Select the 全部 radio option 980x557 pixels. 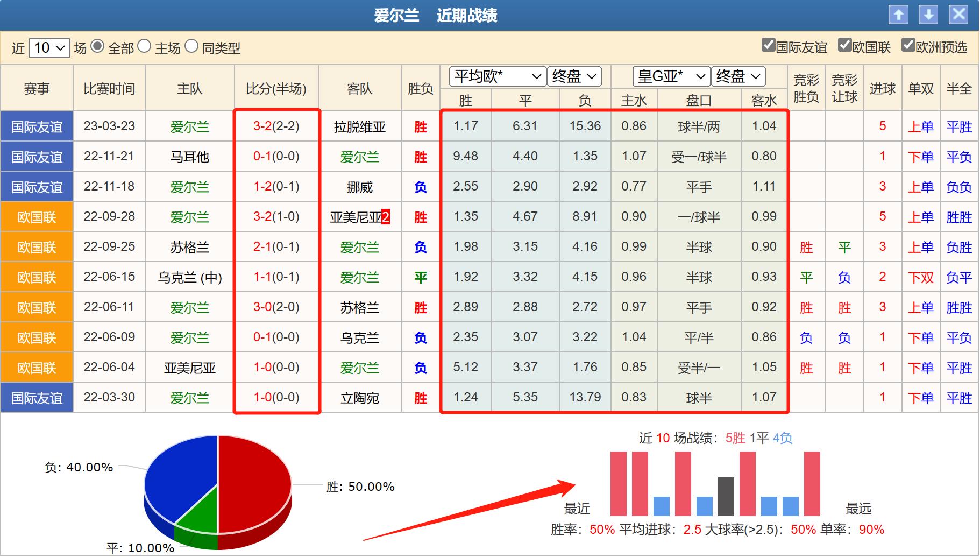97,47
